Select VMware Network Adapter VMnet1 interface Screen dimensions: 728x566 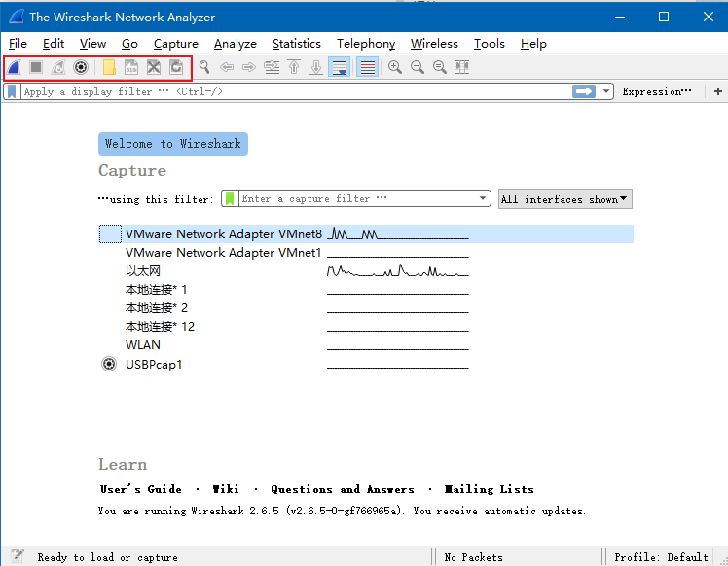tap(366, 253)
